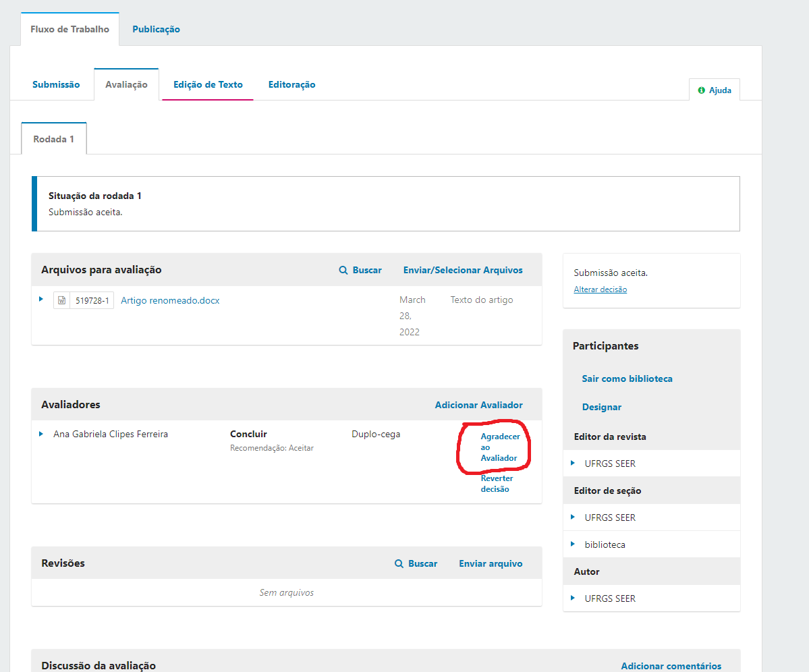Open the Ajuda help panel
This screenshot has width=809, height=672.
tap(715, 90)
